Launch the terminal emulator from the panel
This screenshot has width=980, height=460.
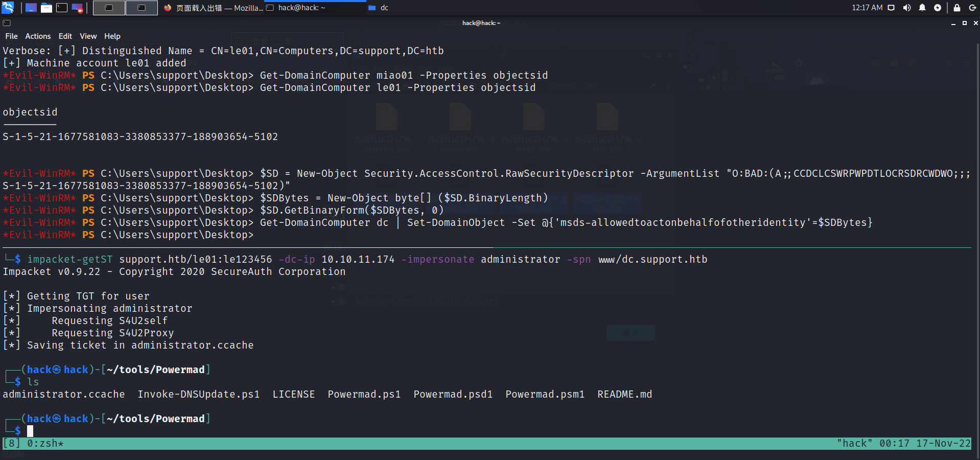tap(62, 8)
